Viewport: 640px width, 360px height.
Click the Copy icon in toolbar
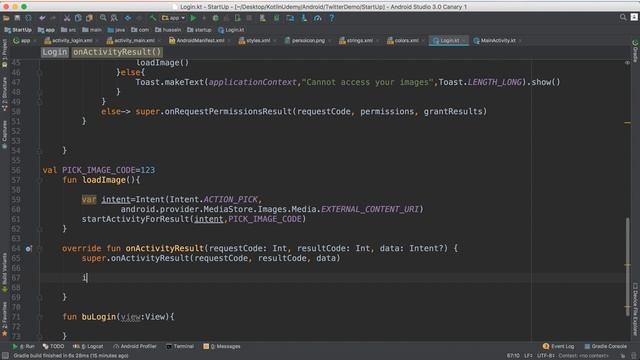(78, 18)
